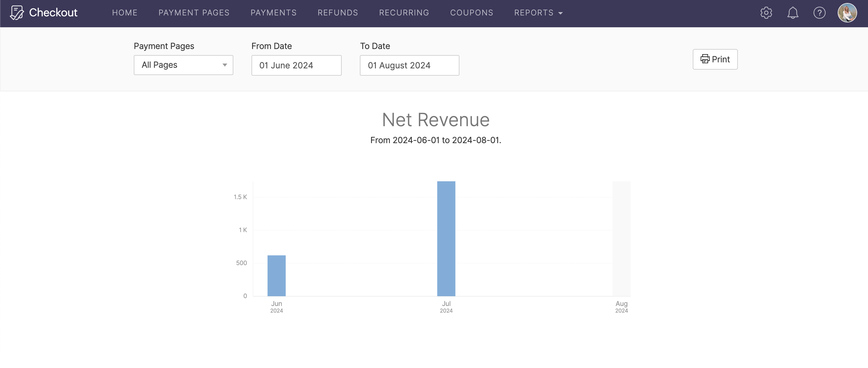Click the help question mark icon

(819, 13)
